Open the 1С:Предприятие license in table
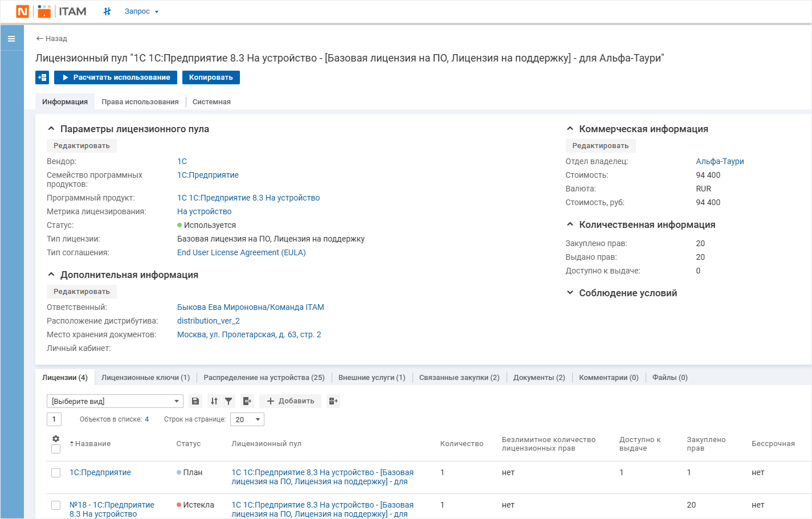The image size is (812, 519). pos(100,473)
